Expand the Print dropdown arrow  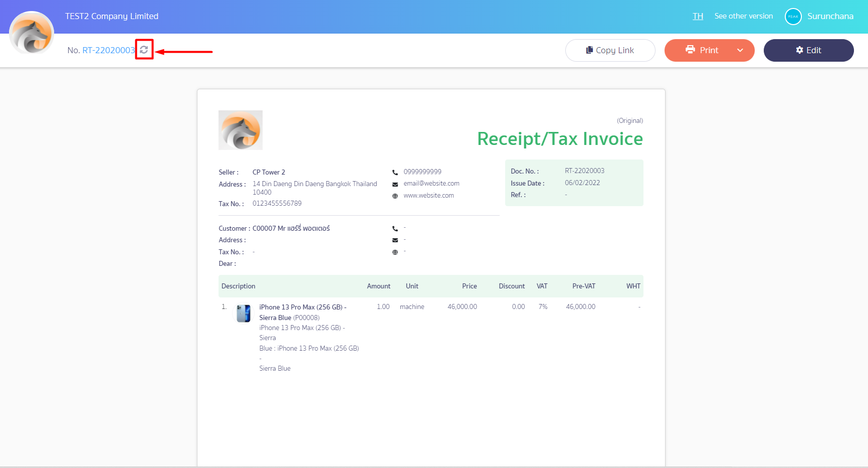pyautogui.click(x=740, y=50)
